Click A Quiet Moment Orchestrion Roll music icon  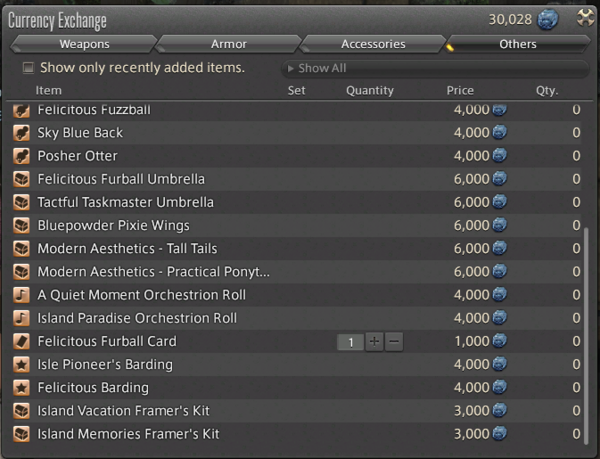coord(21,295)
